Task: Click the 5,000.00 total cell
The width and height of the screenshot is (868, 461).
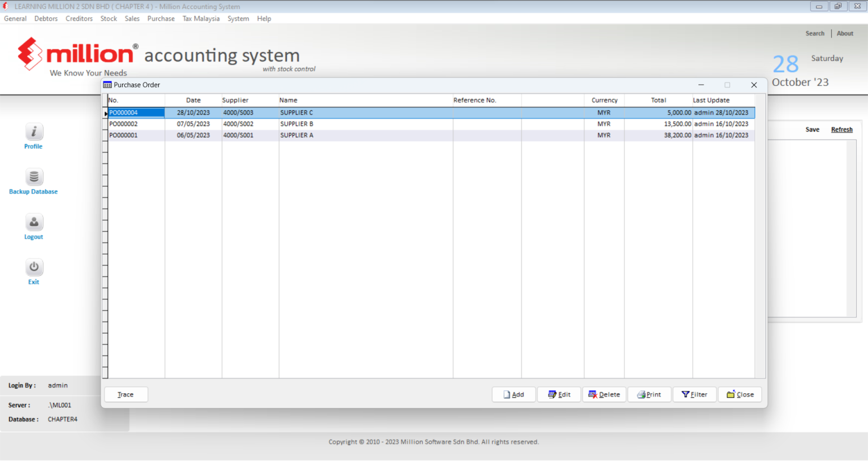Action: coord(658,112)
